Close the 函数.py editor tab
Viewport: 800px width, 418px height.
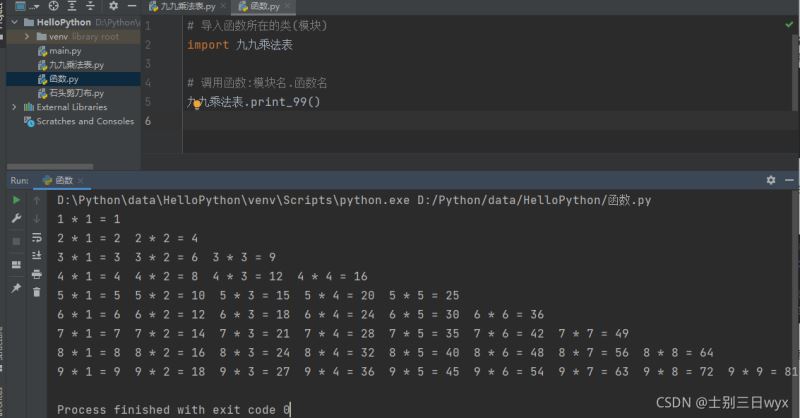288,6
